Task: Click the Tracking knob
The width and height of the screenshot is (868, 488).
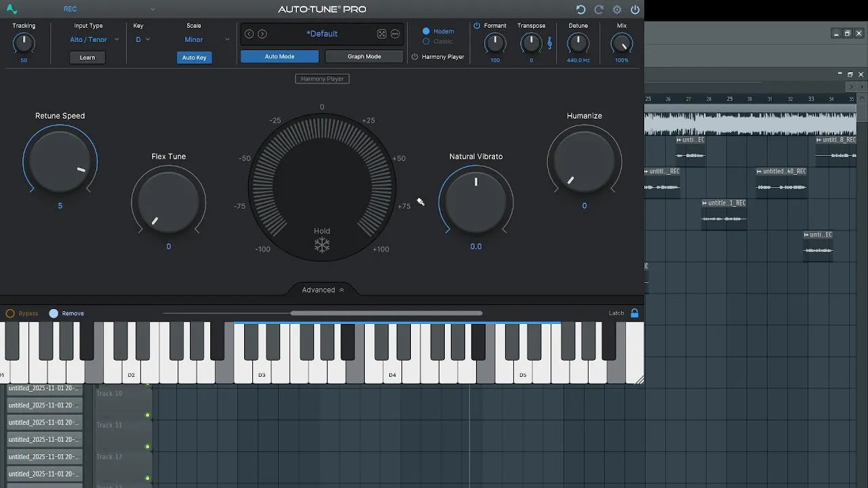Action: (x=24, y=43)
